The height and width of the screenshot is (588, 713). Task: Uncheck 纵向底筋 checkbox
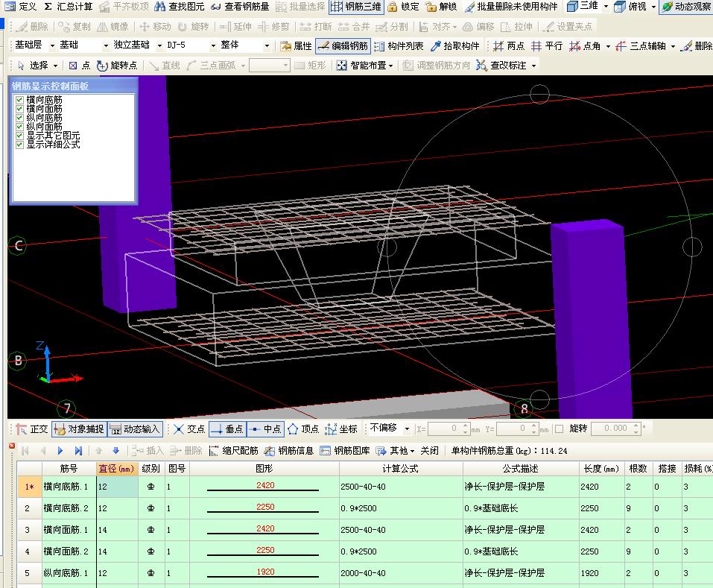19,118
